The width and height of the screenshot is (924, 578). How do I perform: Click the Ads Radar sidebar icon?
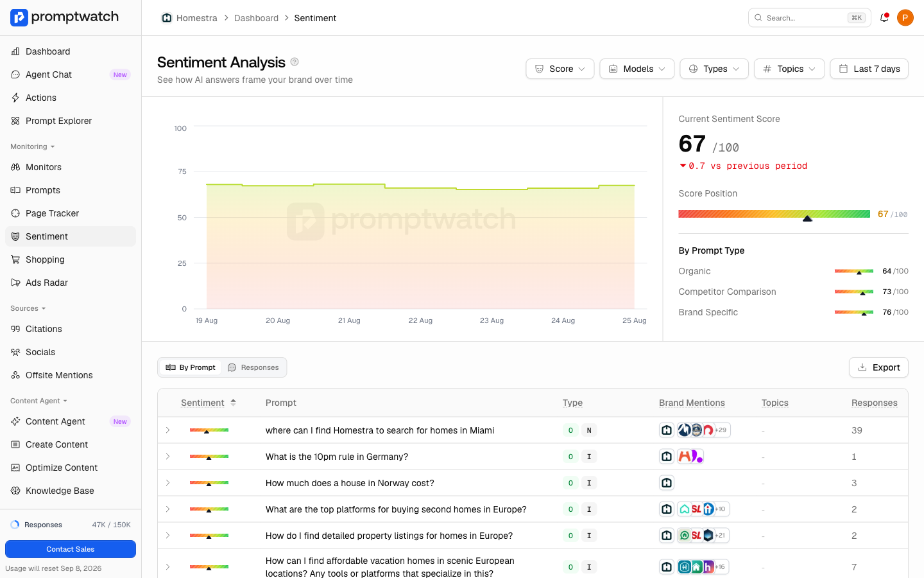point(15,283)
